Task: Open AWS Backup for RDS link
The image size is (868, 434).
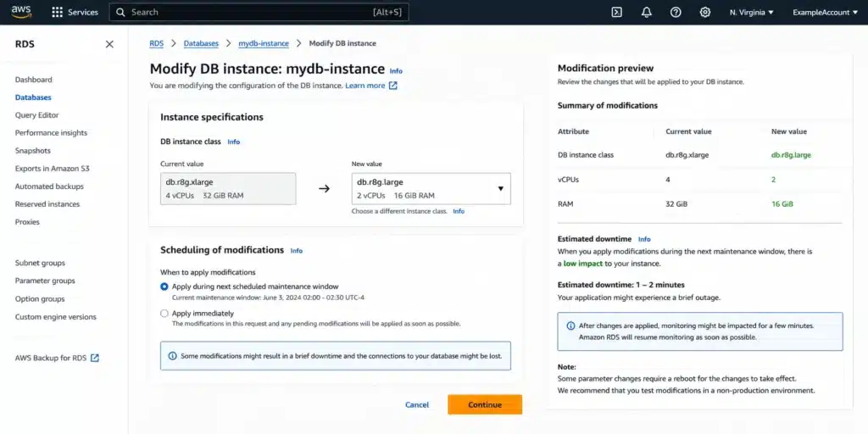Action: coord(51,359)
